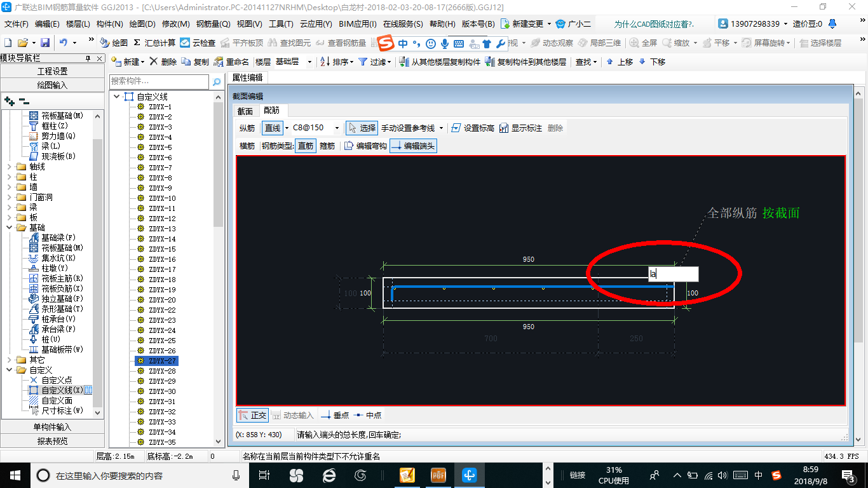Toggle 箍筋 rebar type
868x488 pixels.
(327, 146)
